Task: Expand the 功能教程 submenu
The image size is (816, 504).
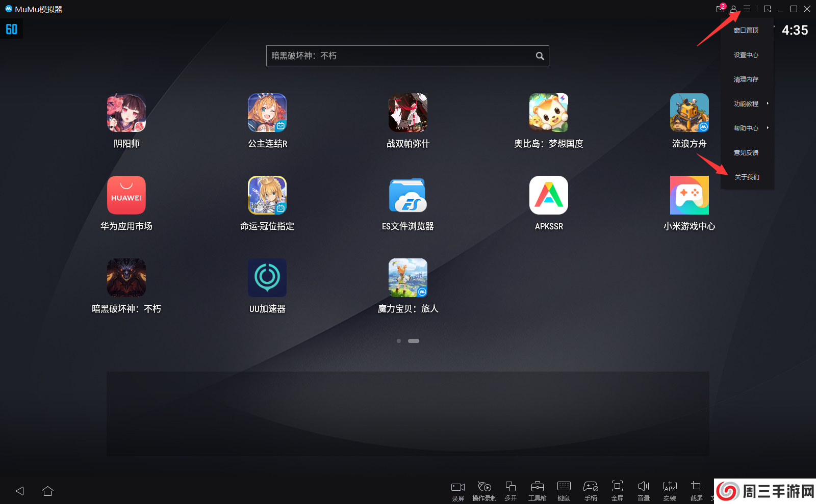Action: pos(747,104)
